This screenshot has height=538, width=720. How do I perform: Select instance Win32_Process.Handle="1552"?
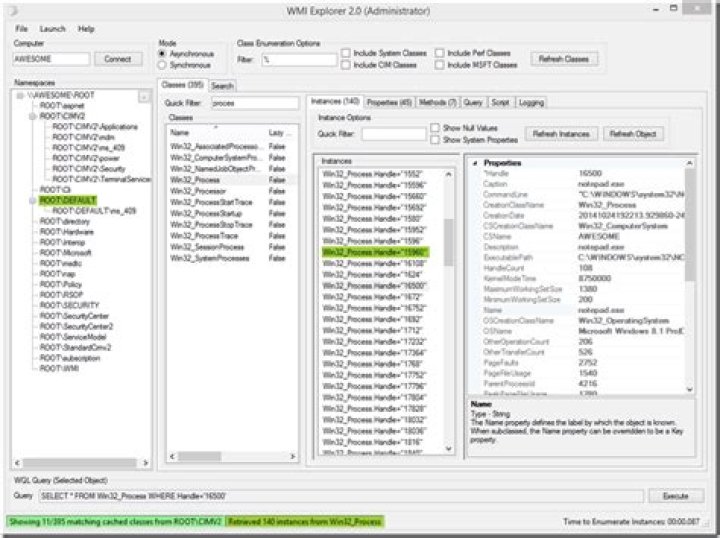click(372, 174)
